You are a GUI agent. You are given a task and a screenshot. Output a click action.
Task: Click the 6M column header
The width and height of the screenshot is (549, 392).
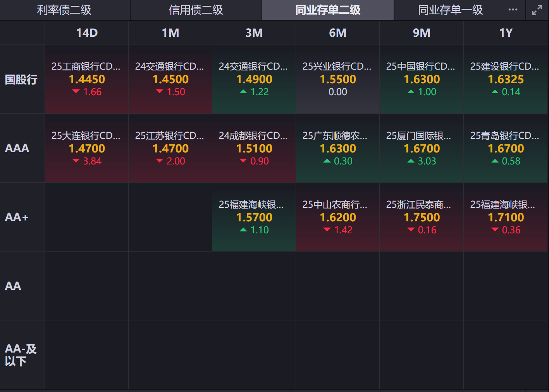pyautogui.click(x=338, y=33)
